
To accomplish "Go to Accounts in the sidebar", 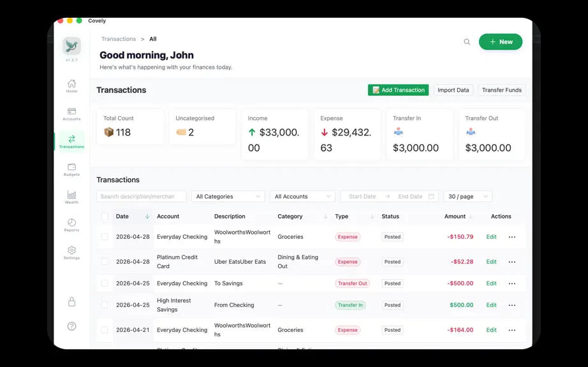I will click(71, 114).
